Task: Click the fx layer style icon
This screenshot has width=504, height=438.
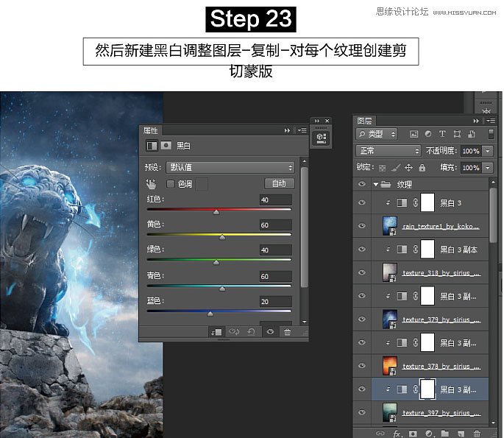Action: point(398,434)
